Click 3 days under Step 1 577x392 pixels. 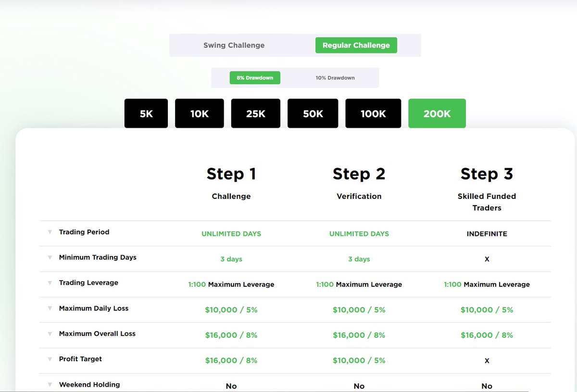click(x=231, y=259)
